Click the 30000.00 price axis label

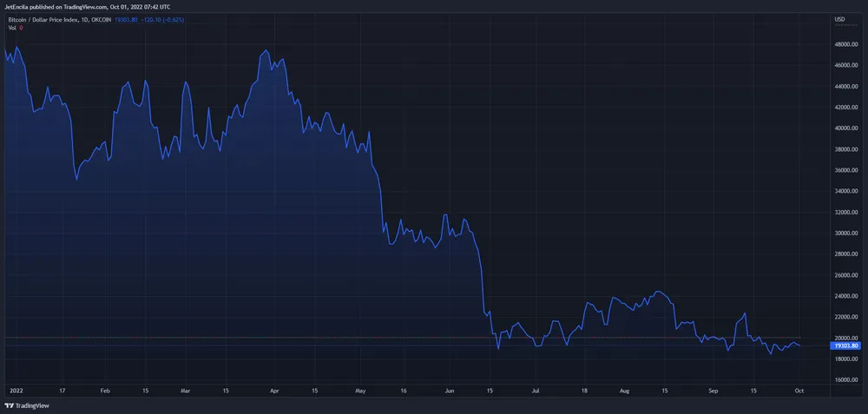[x=845, y=233]
